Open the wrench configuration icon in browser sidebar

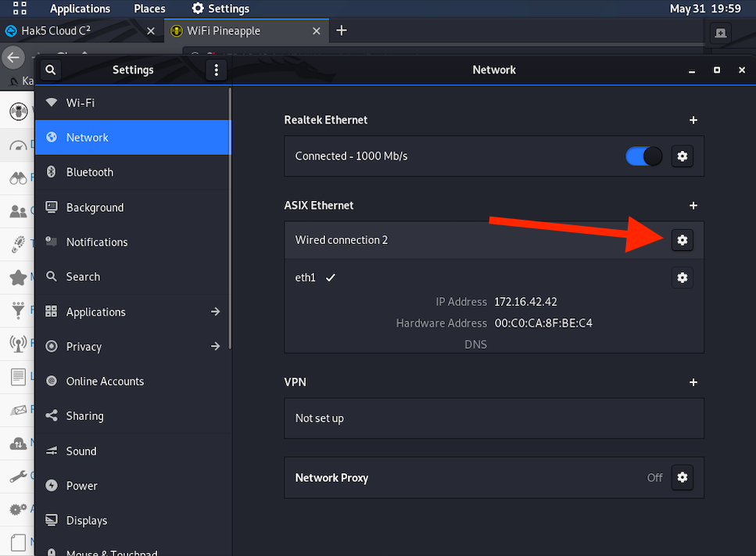18,476
